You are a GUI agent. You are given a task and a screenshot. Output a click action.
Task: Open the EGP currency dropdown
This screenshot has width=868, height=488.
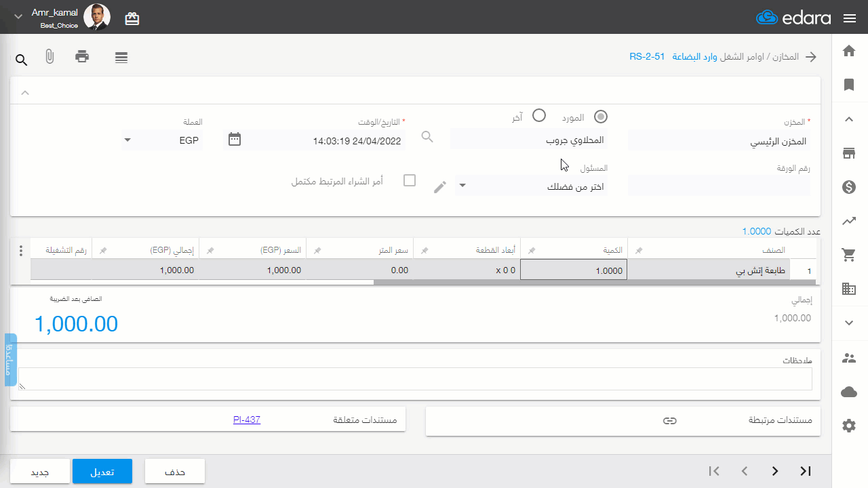(x=162, y=140)
